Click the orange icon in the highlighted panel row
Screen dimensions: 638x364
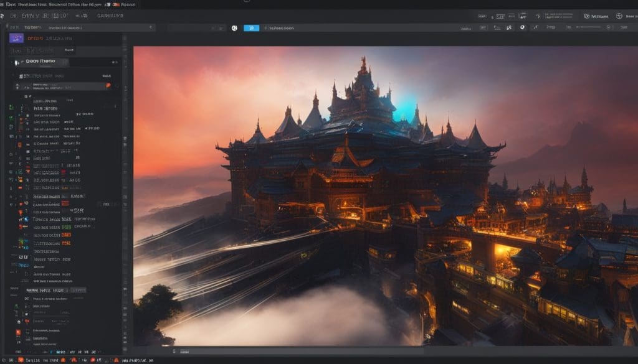[108, 85]
